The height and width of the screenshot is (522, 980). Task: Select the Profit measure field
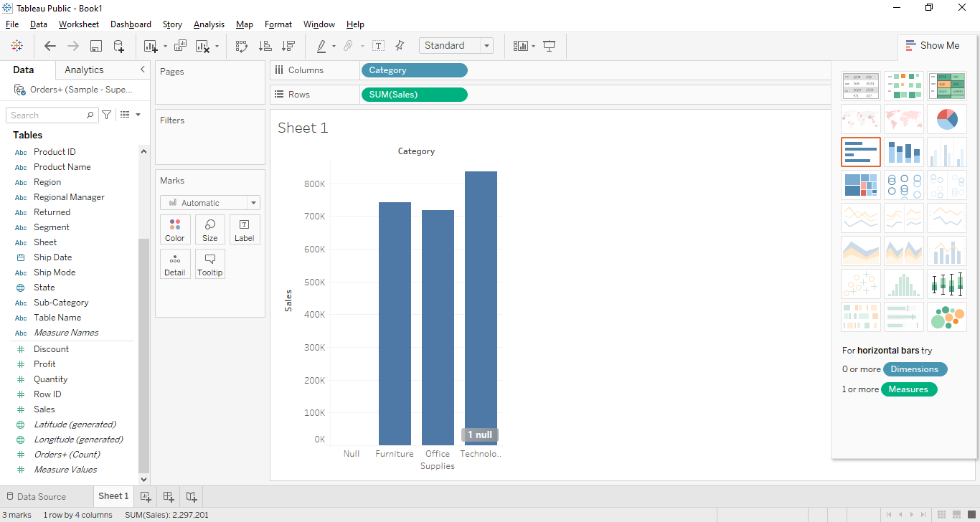pos(44,364)
